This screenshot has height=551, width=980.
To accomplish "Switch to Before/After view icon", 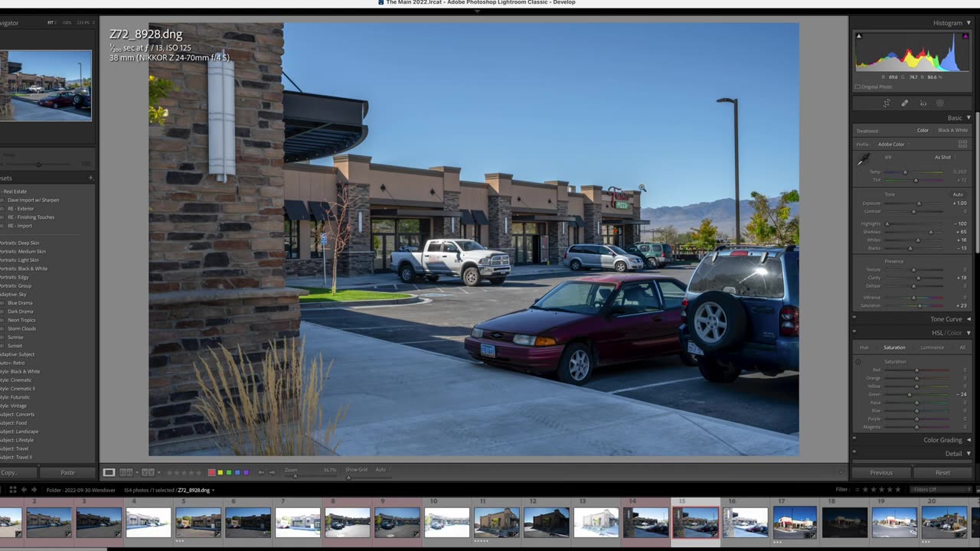I will [x=148, y=472].
